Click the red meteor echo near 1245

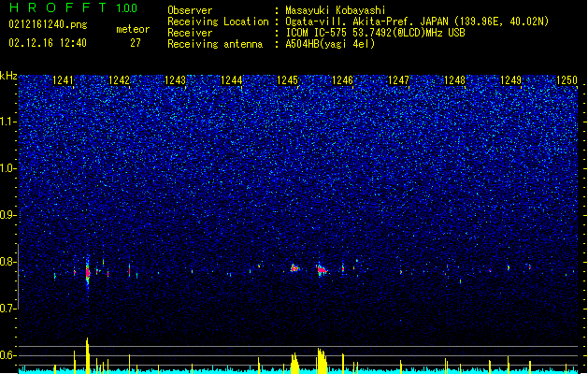294,268
